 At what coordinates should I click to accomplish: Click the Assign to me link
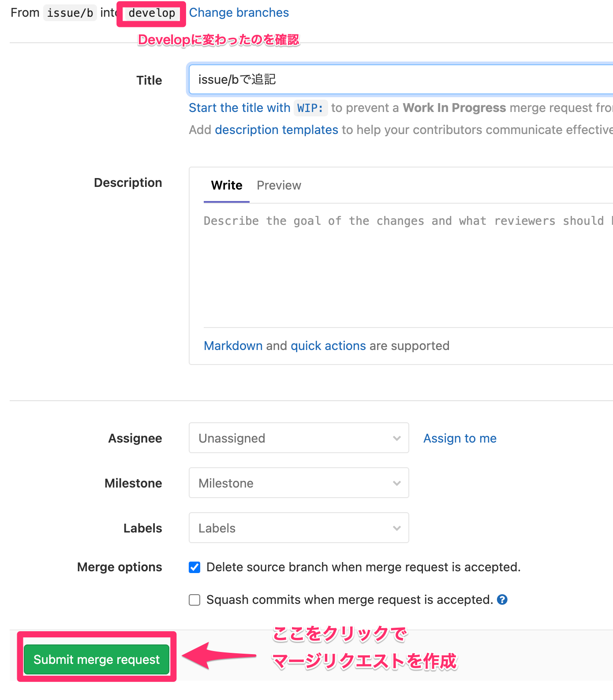[x=460, y=438]
